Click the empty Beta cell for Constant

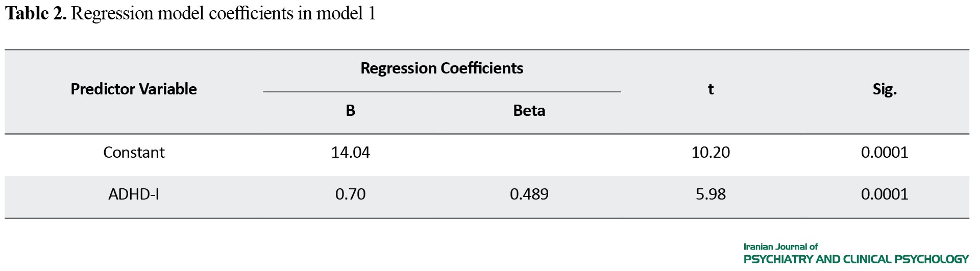(x=529, y=153)
